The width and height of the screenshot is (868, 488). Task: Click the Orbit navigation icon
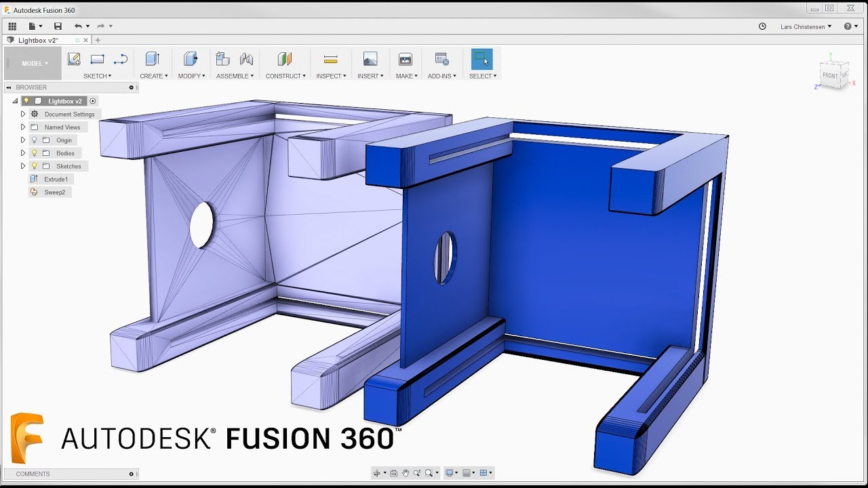pyautogui.click(x=378, y=472)
